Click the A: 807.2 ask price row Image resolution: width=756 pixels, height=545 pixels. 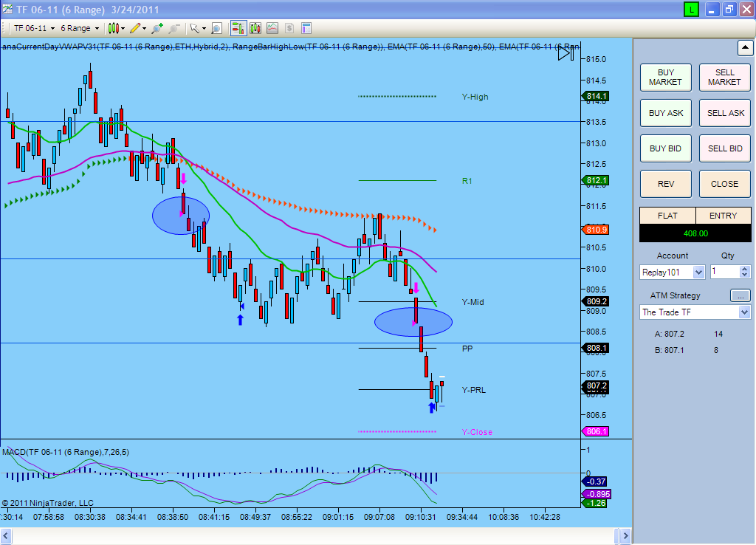pos(689,334)
